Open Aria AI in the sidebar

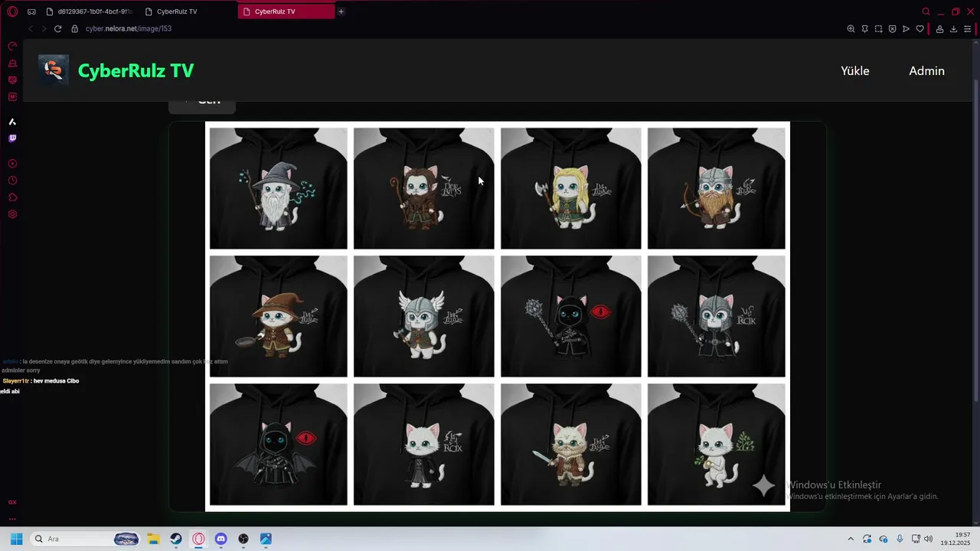click(12, 122)
